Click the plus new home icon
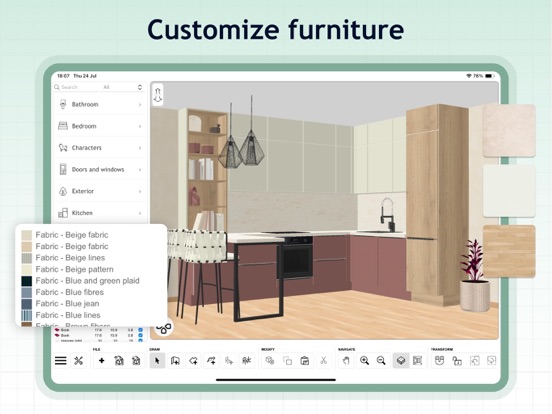This screenshot has height=414, width=552. 101,360
